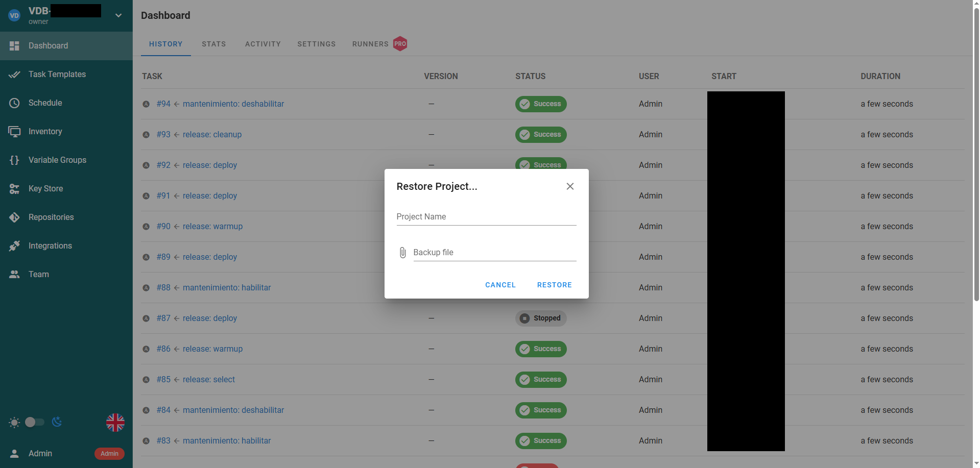Image resolution: width=980 pixels, height=468 pixels.
Task: Click the Restore button
Action: pyautogui.click(x=554, y=285)
